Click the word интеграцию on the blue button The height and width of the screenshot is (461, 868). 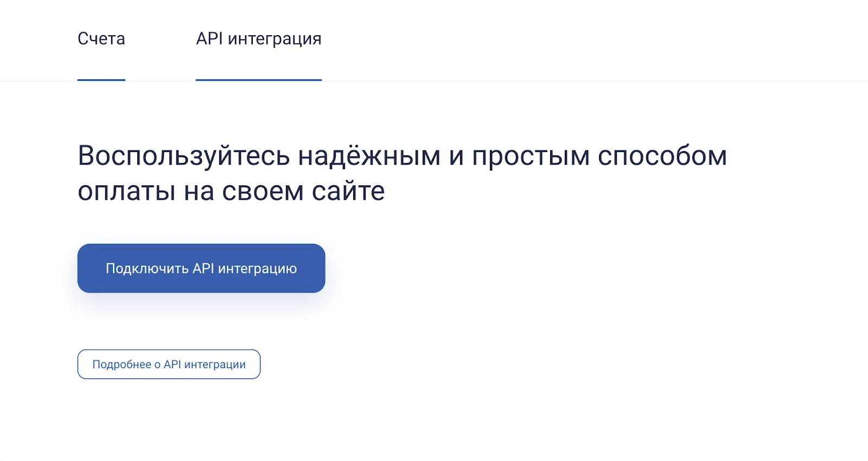point(257,269)
